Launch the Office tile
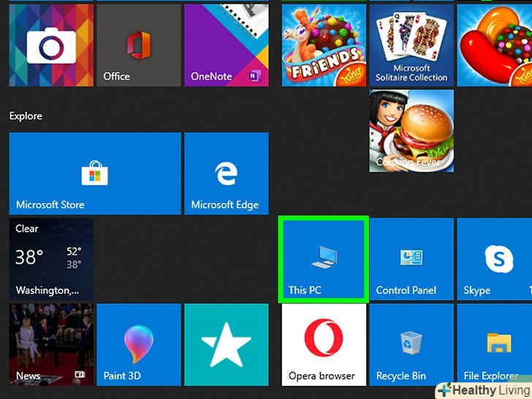 pyautogui.click(x=139, y=45)
